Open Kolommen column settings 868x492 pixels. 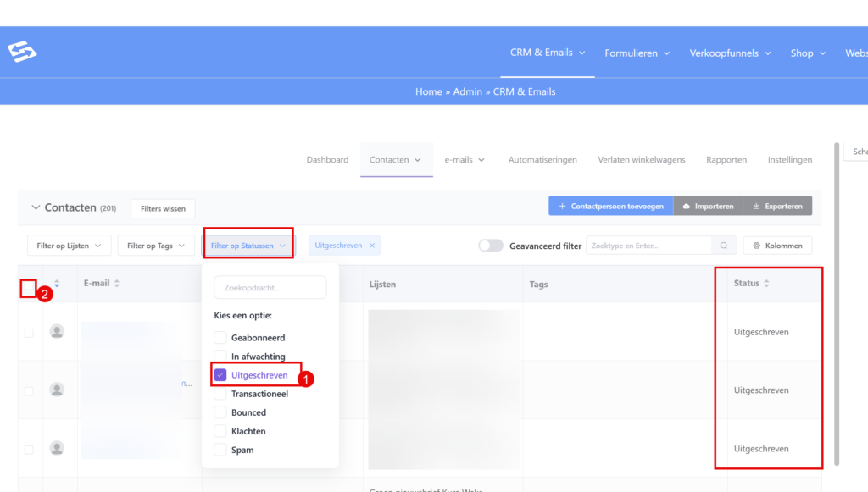click(x=777, y=246)
